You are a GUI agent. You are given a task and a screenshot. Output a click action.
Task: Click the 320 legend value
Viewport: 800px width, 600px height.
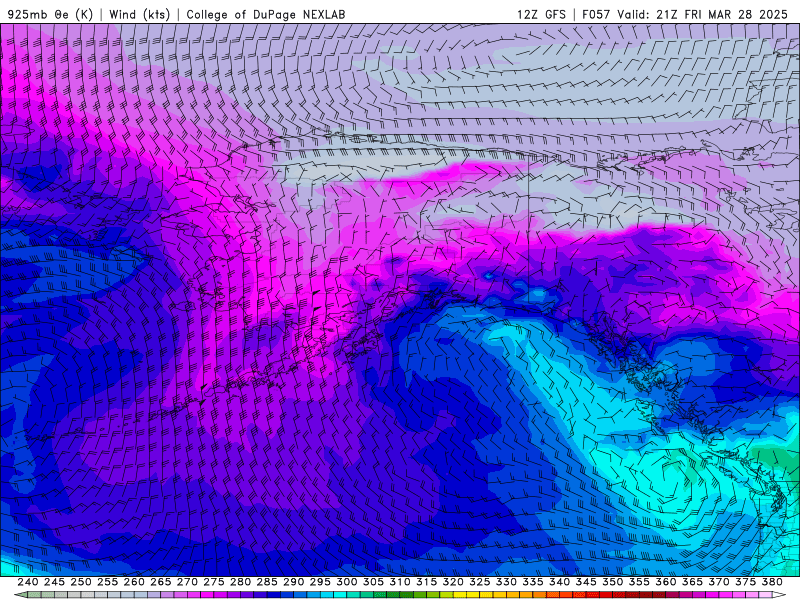453,582
